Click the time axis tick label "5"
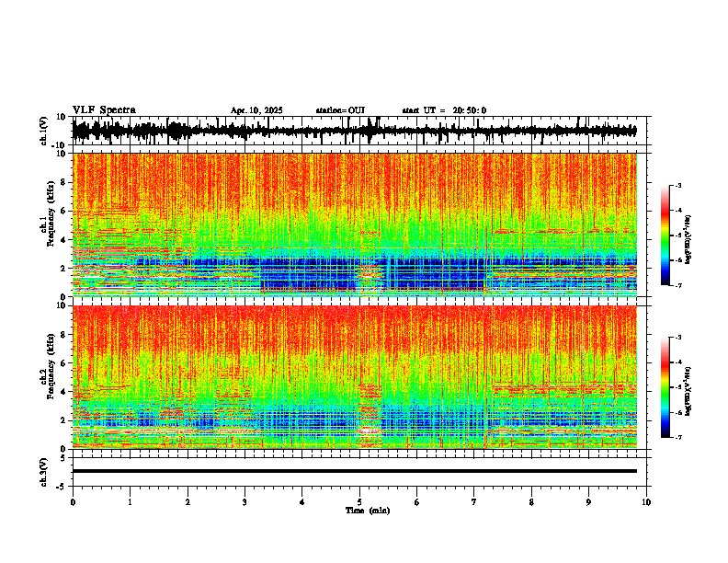The image size is (728, 563). [x=359, y=502]
